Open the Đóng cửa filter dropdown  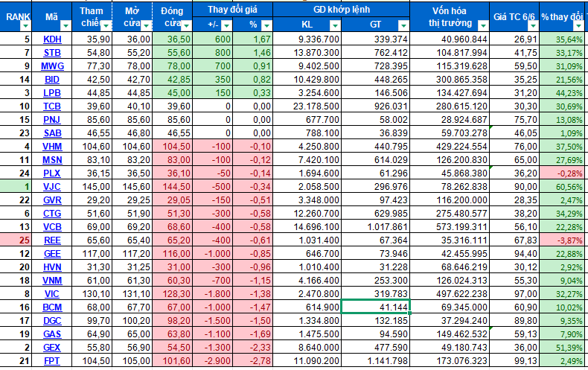[186, 26]
